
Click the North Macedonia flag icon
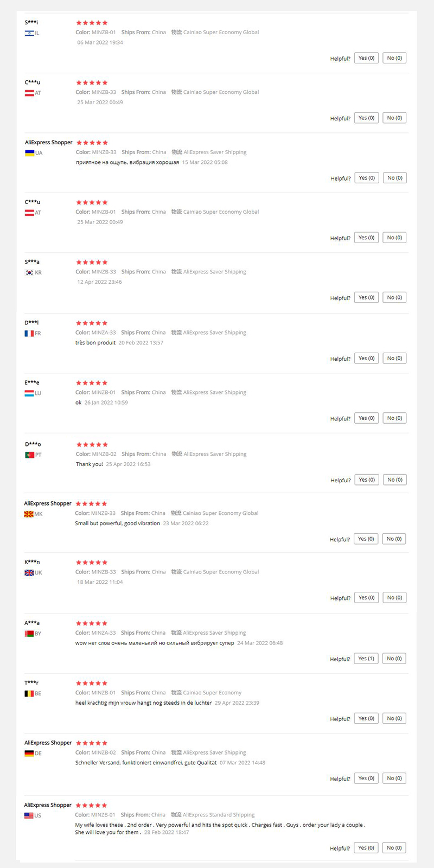tap(29, 514)
